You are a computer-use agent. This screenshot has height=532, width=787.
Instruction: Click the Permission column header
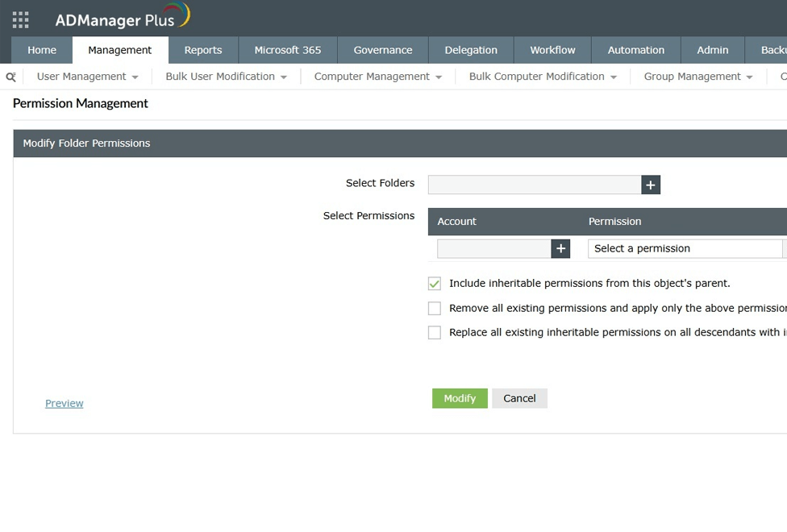coord(614,222)
